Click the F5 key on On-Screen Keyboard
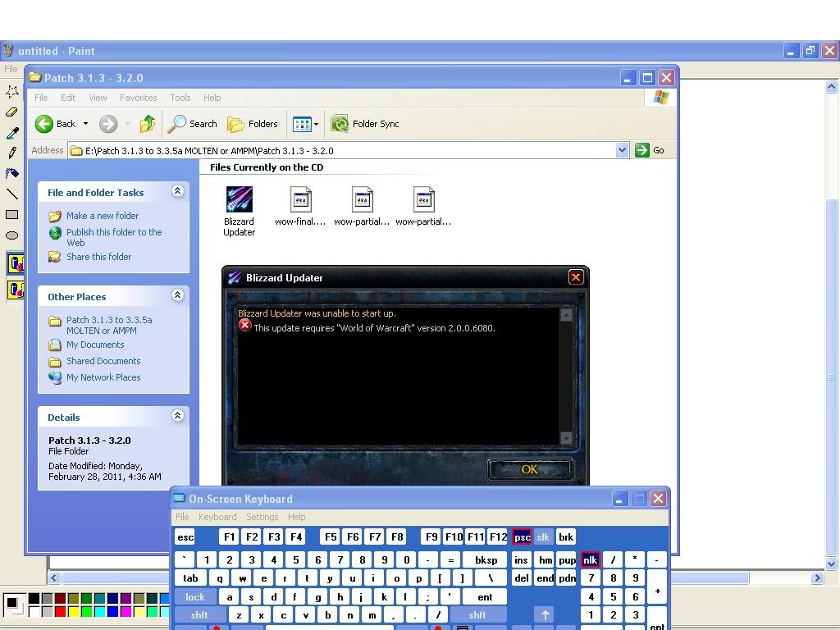Viewport: 840px width, 630px height. (x=331, y=536)
